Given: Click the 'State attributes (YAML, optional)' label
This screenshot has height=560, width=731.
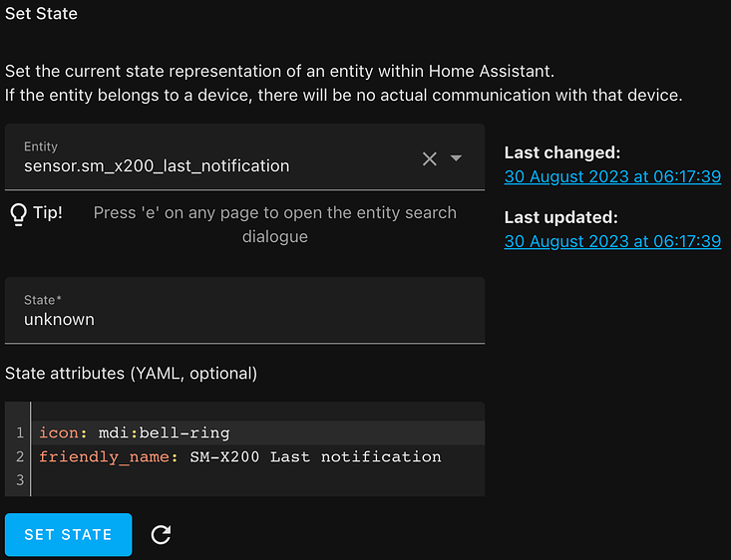Looking at the screenshot, I should point(131,374).
